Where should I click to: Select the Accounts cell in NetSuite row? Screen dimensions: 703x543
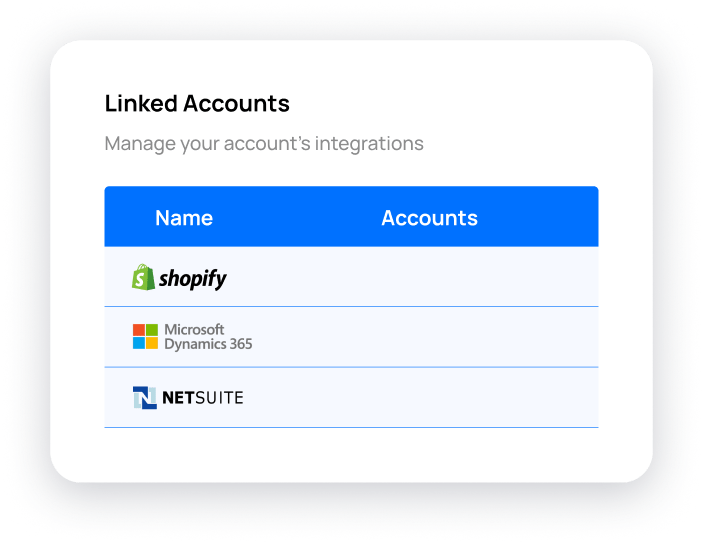pos(429,398)
